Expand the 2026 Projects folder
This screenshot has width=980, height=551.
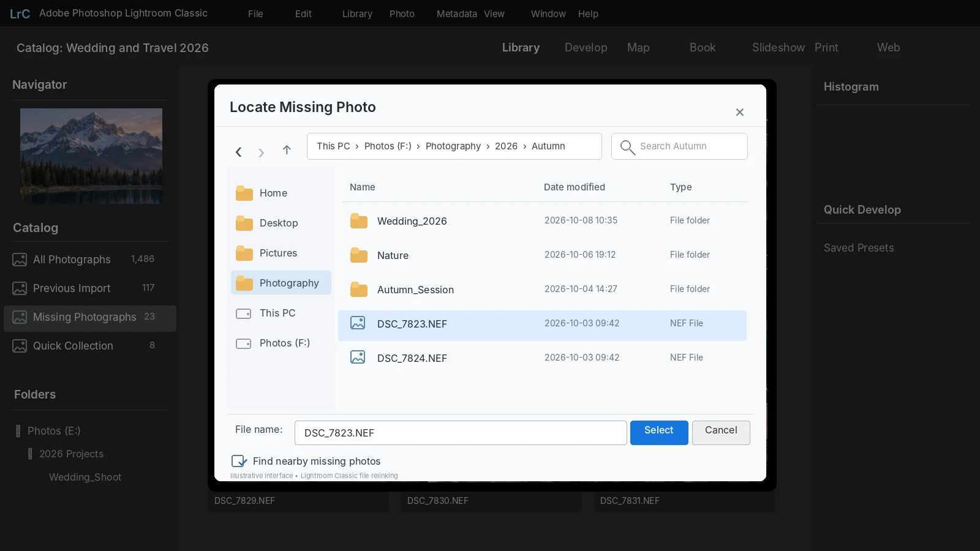pyautogui.click(x=30, y=454)
